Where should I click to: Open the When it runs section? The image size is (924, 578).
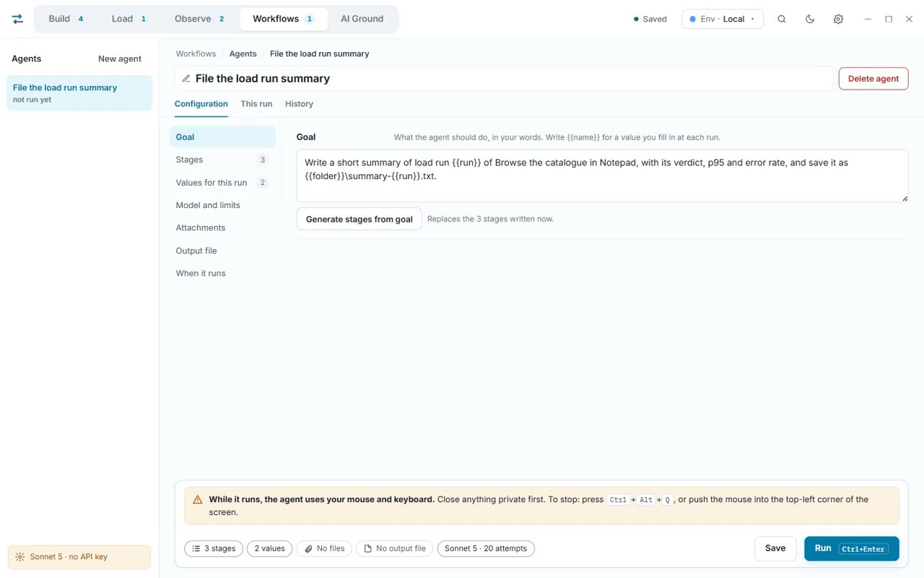click(222, 273)
